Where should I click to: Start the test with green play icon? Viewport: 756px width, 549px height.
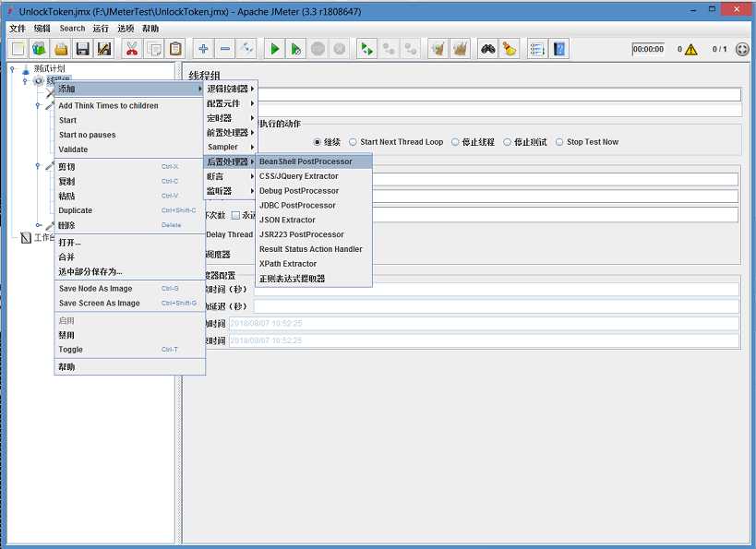point(275,49)
